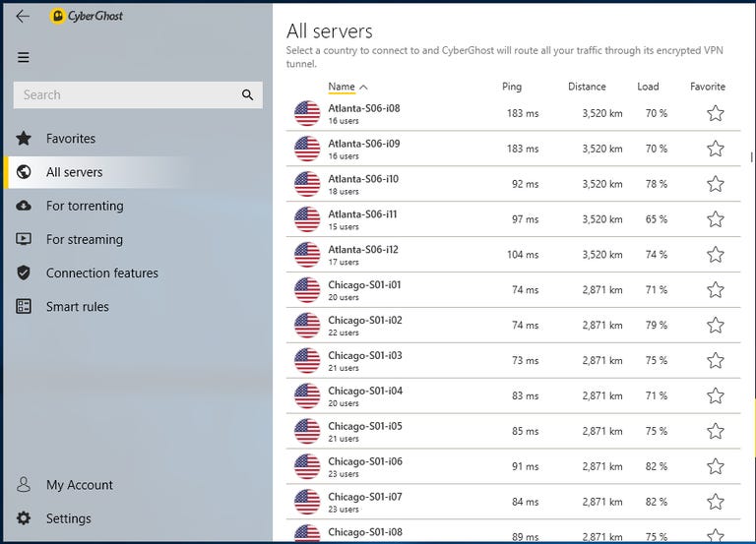Click US flag of Atlanta-S06-i09
This screenshot has height=544, width=756.
tap(307, 149)
